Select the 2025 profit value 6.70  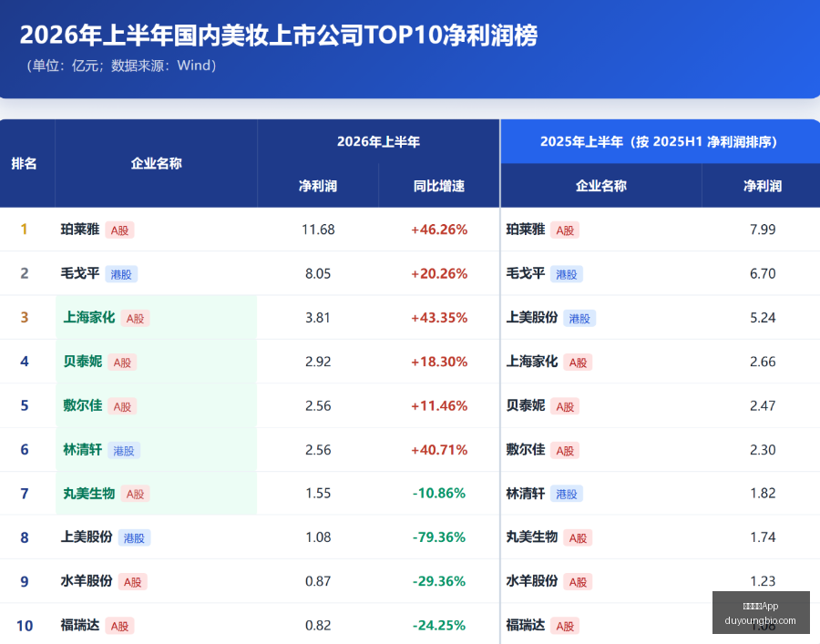point(763,273)
